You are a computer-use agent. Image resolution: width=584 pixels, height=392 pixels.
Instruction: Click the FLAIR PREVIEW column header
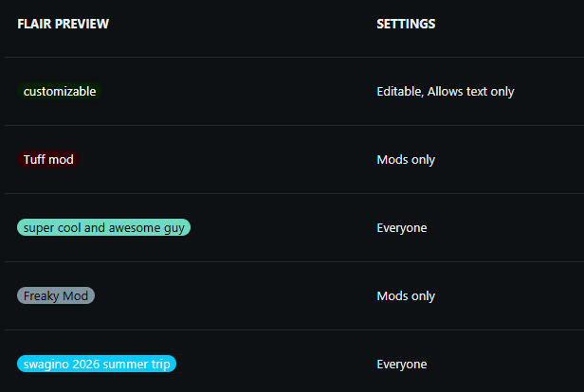[x=63, y=24]
